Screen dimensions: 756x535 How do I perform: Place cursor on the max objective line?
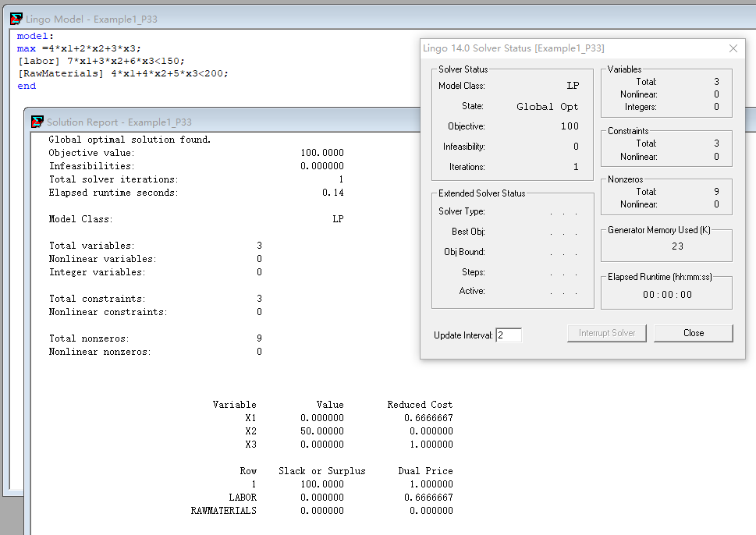pyautogui.click(x=79, y=48)
